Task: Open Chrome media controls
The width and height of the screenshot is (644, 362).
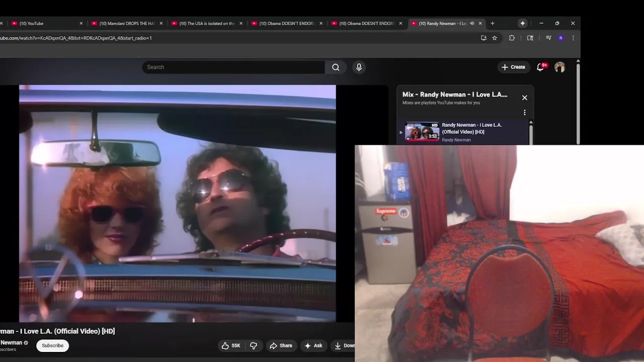Action: pos(548,38)
